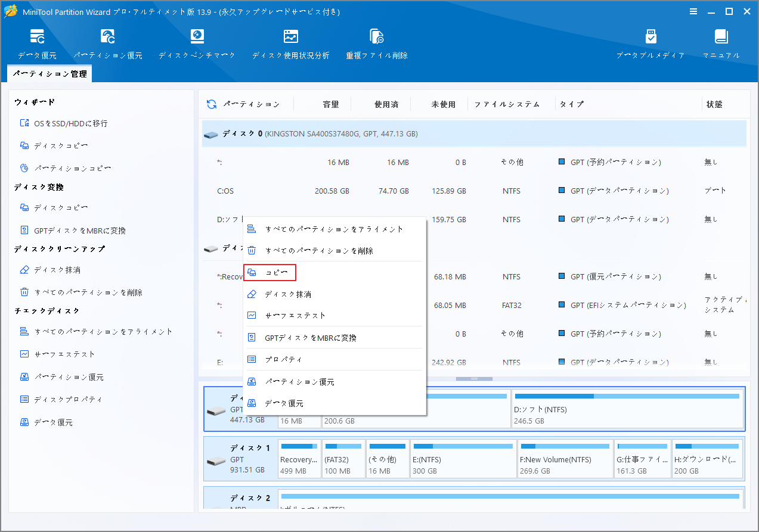
Task: Select パーティション復元 in the sidebar
Action: 61,377
